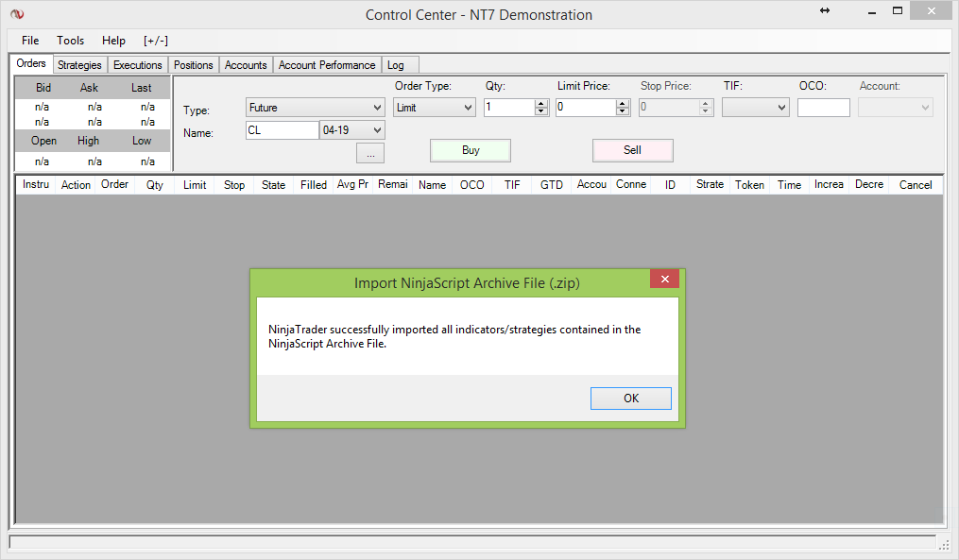Screen dimensions: 959x560
Task: Click the horizontal double-arrow icon in title bar
Action: tap(825, 10)
